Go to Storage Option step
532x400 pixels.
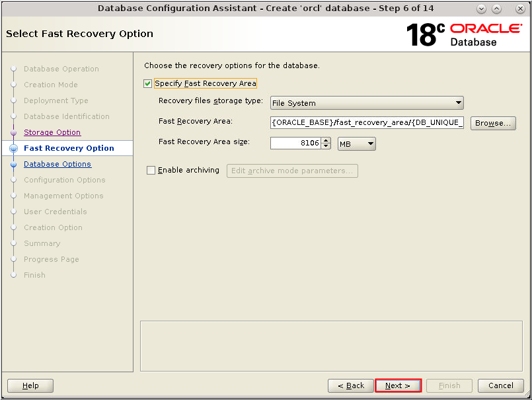pos(52,132)
